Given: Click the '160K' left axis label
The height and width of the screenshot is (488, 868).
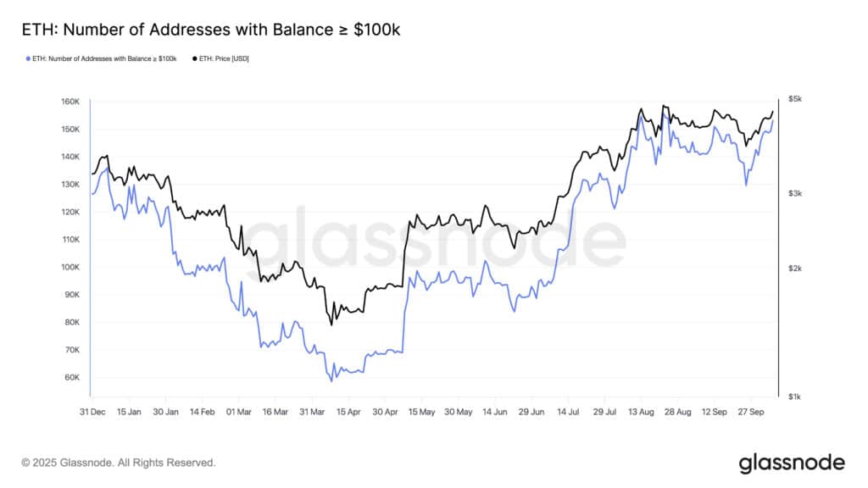Looking at the screenshot, I should click(70, 102).
